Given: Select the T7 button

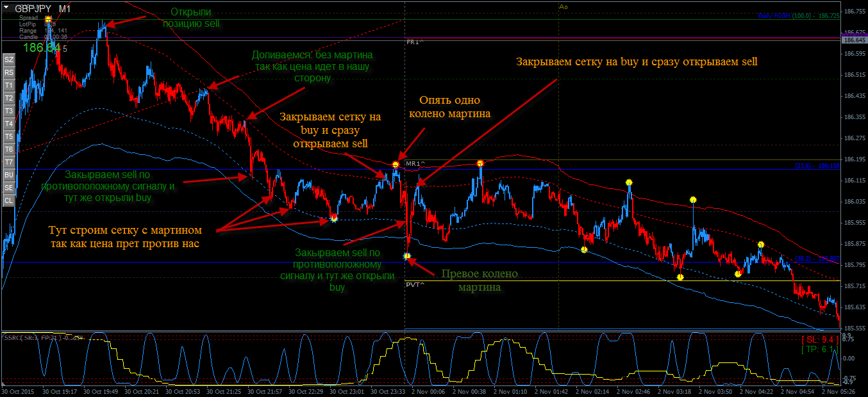Looking at the screenshot, I should click(x=9, y=162).
